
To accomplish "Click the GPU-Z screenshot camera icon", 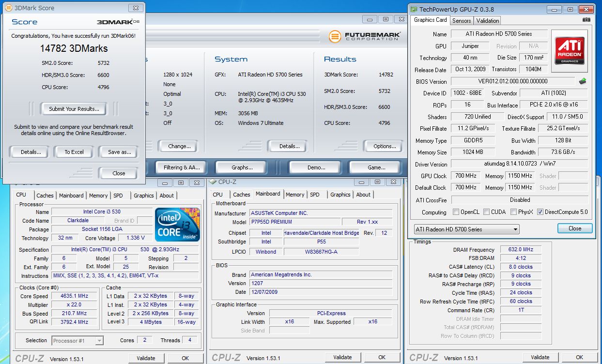I will 587,20.
